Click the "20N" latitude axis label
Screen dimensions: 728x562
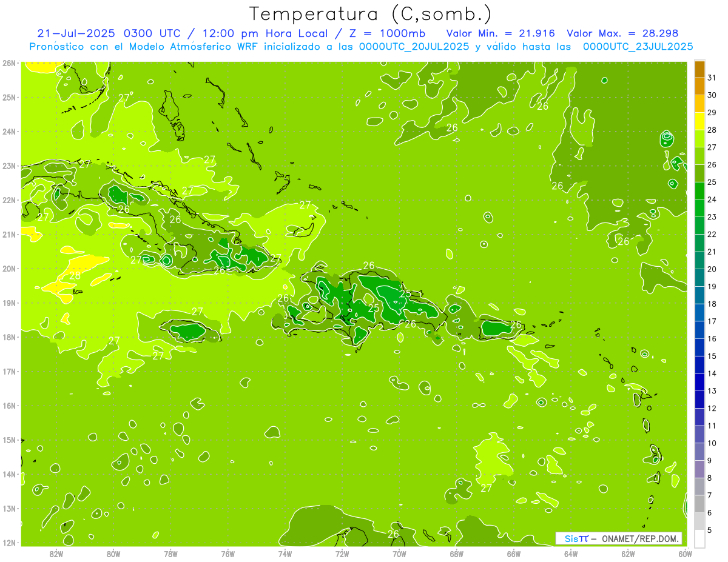tap(9, 269)
